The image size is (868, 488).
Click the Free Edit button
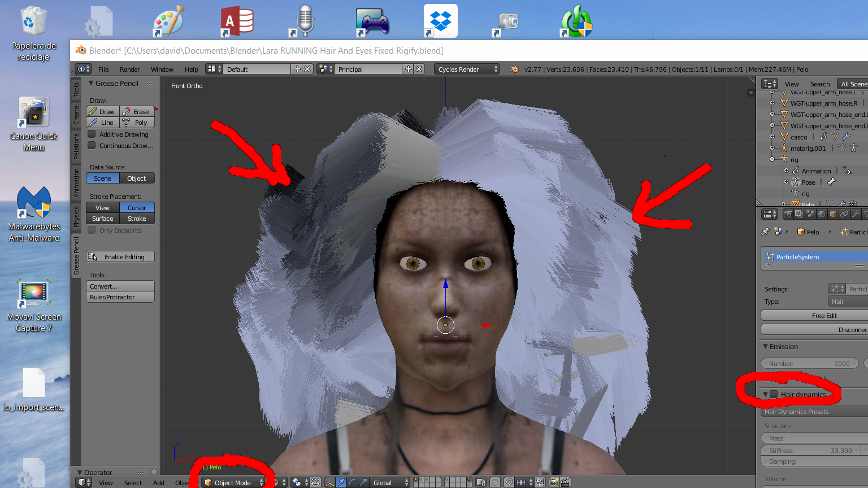click(814, 315)
